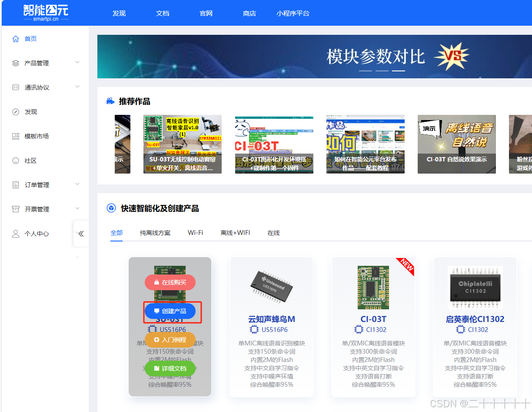Click the 云知声蜂鸟M product title

point(272,319)
